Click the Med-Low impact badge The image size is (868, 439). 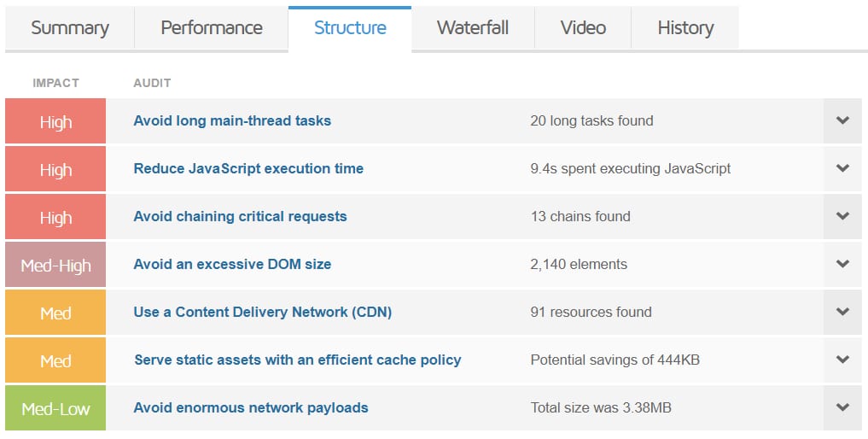[55, 408]
